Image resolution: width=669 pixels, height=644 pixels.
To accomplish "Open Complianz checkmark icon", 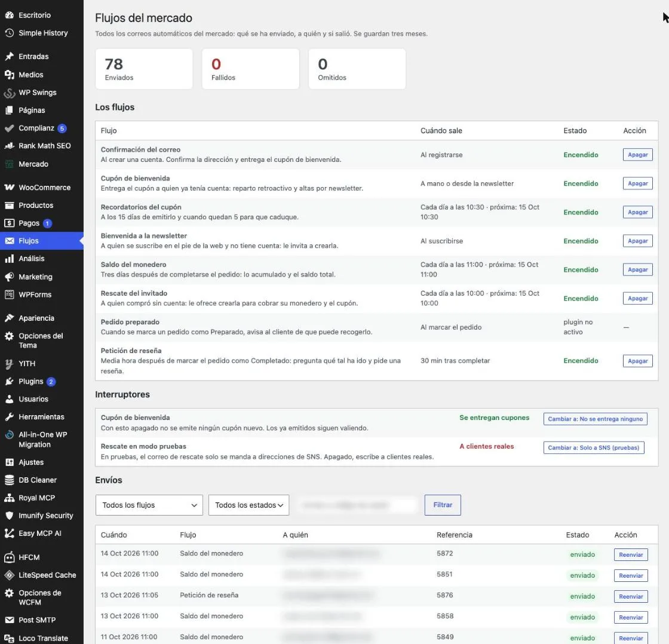I will click(10, 128).
